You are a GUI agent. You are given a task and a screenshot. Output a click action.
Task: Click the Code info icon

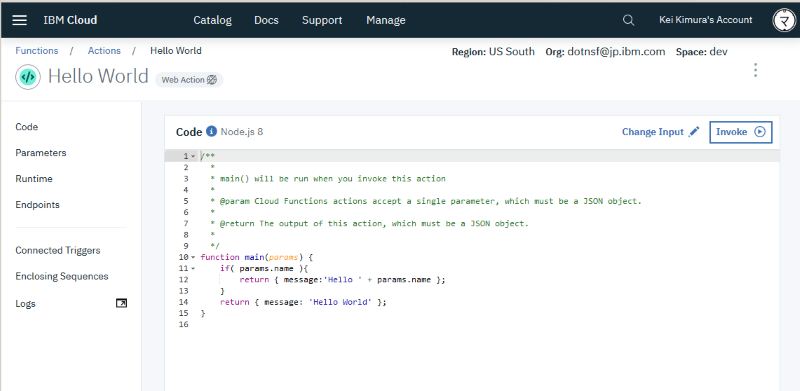coord(211,132)
